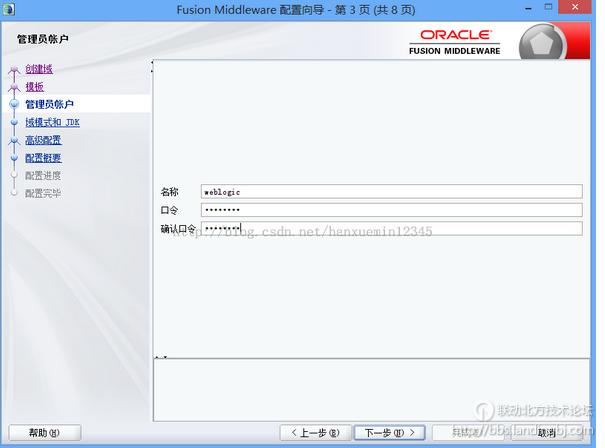Image resolution: width=605 pixels, height=448 pixels.
Task: Select 管理员帐户 in the step list
Action: pyautogui.click(x=49, y=104)
